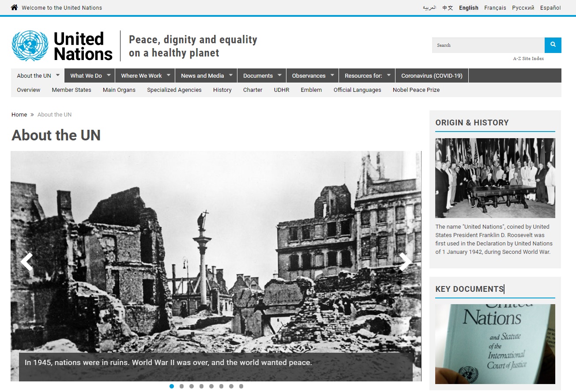Select the English language link
The image size is (576, 392).
[469, 8]
